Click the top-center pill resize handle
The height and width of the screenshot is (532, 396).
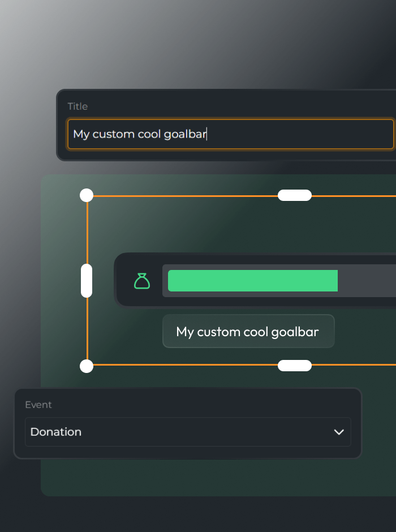295,195
